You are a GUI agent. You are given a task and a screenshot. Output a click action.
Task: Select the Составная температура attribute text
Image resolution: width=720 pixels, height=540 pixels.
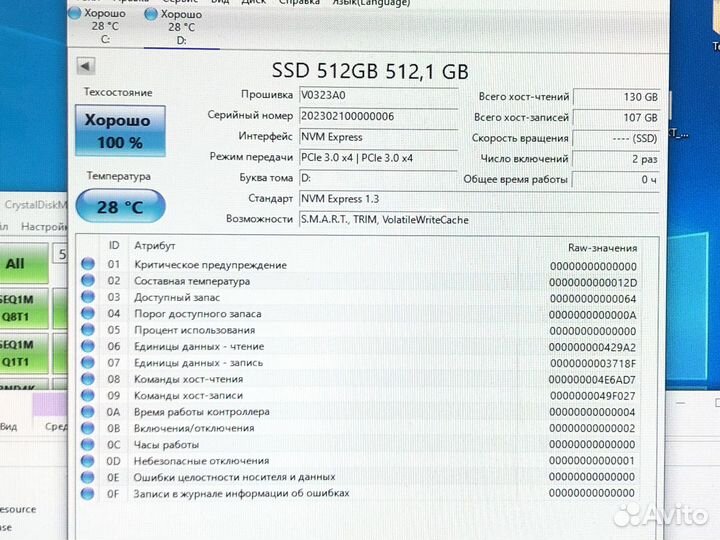tap(192, 281)
